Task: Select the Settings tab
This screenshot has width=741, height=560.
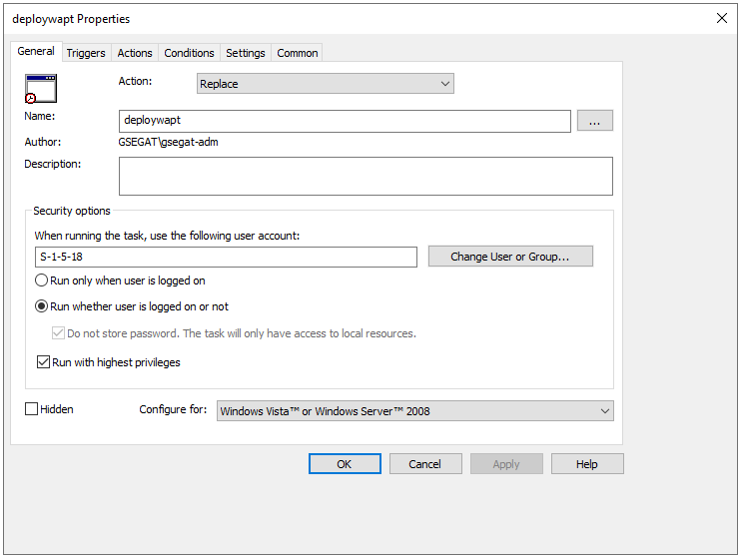Action: click(x=246, y=53)
